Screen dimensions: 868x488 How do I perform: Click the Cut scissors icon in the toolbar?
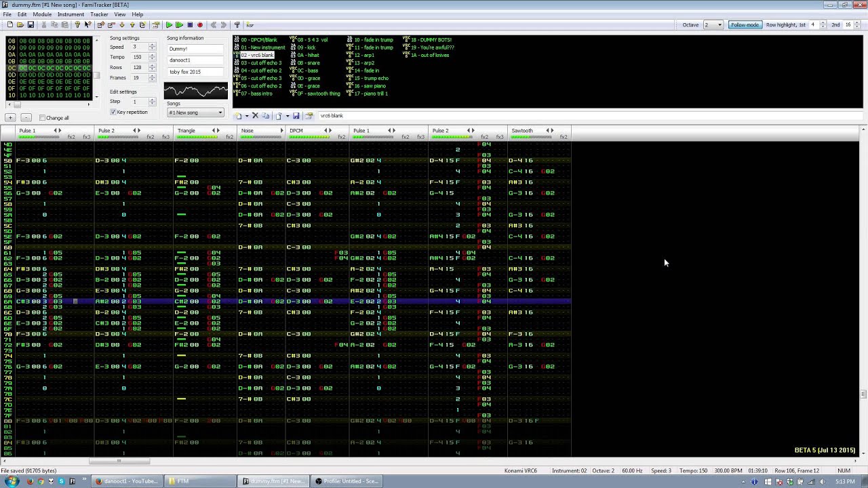[44, 24]
